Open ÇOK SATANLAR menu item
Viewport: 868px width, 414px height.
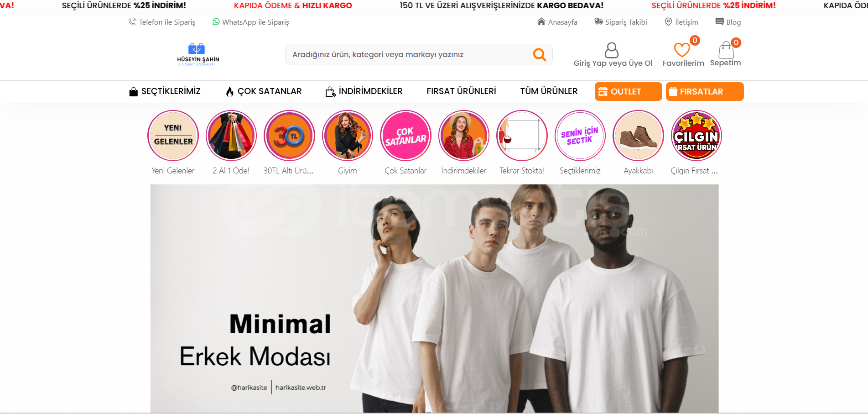264,91
